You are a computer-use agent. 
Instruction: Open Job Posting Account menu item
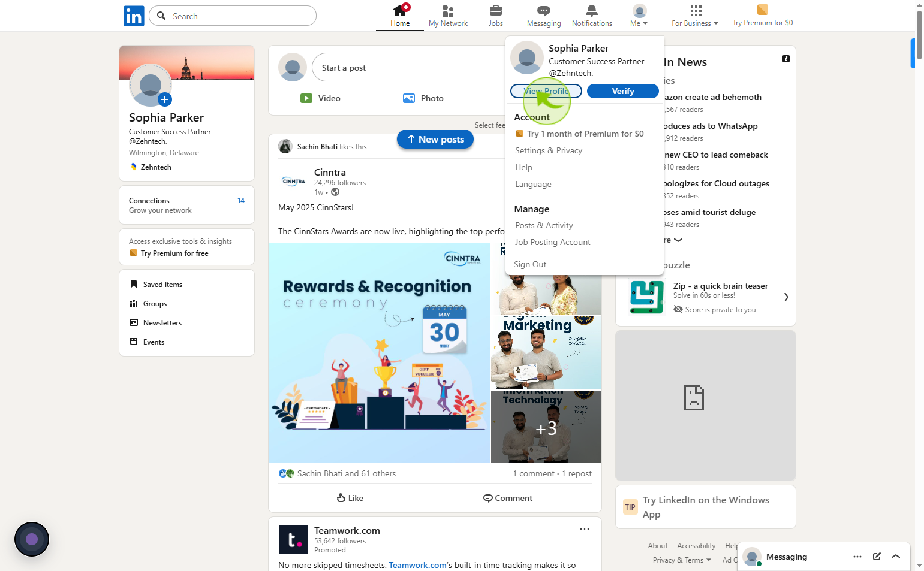552,242
